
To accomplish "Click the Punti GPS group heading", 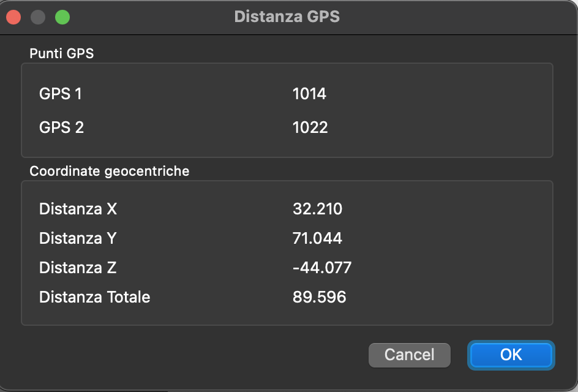I will click(x=61, y=53).
